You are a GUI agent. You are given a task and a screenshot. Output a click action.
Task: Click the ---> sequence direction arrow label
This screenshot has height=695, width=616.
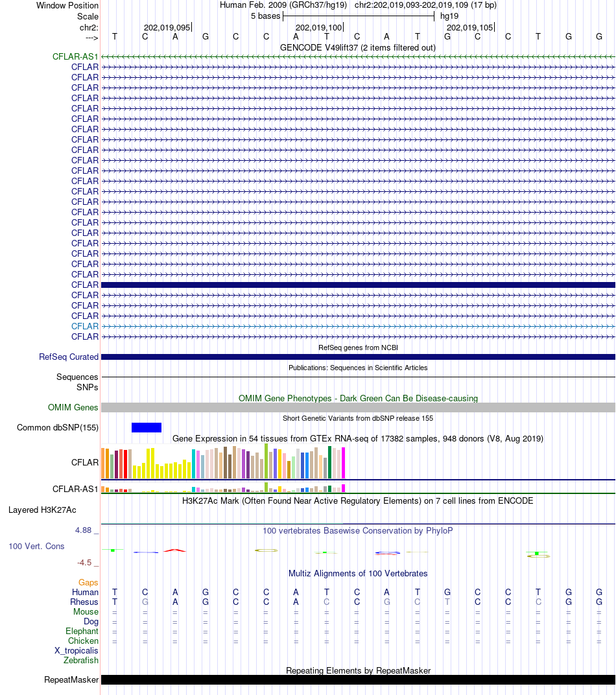pyautogui.click(x=91, y=38)
